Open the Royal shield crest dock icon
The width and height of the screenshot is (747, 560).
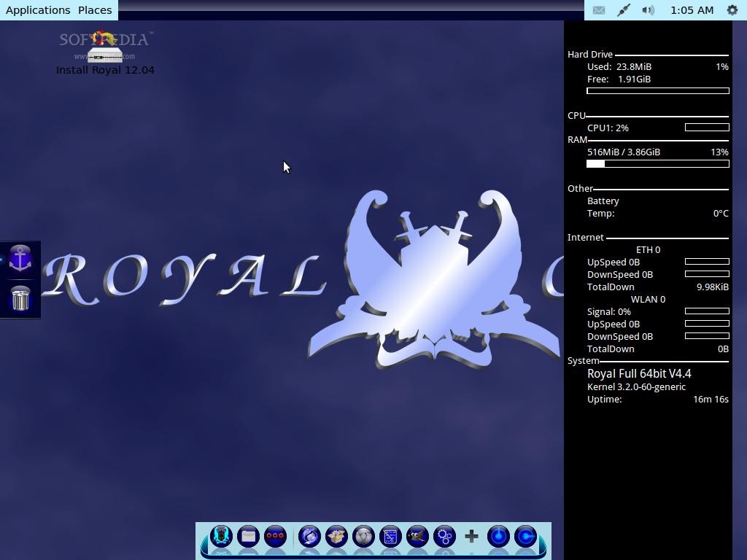221,536
